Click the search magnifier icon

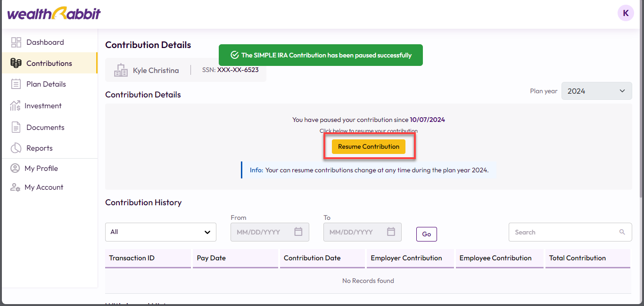622,232
